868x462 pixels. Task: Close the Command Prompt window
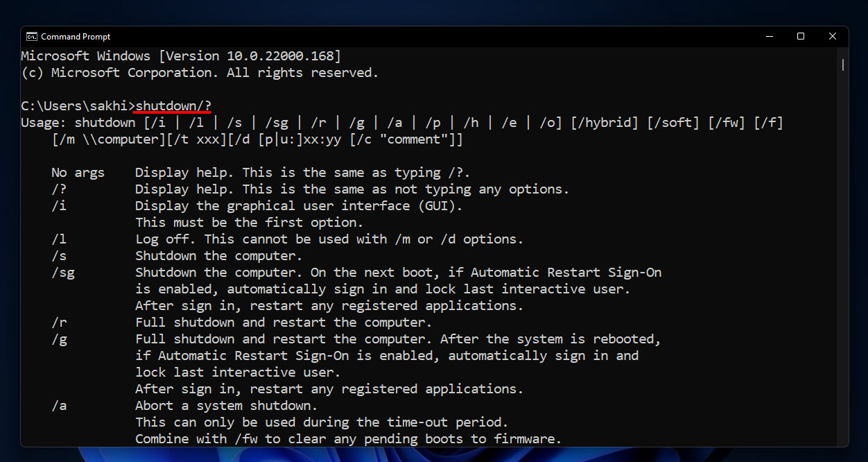click(833, 36)
